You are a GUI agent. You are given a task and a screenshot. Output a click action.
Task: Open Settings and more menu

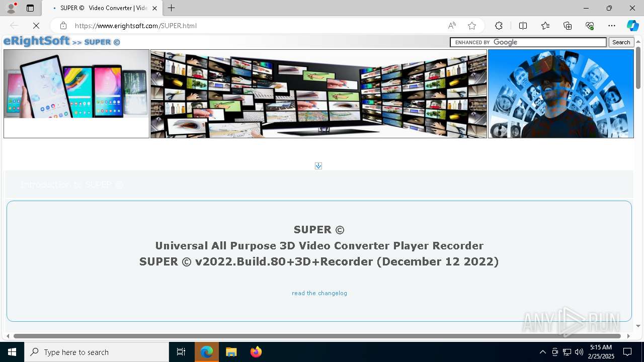tap(612, 26)
